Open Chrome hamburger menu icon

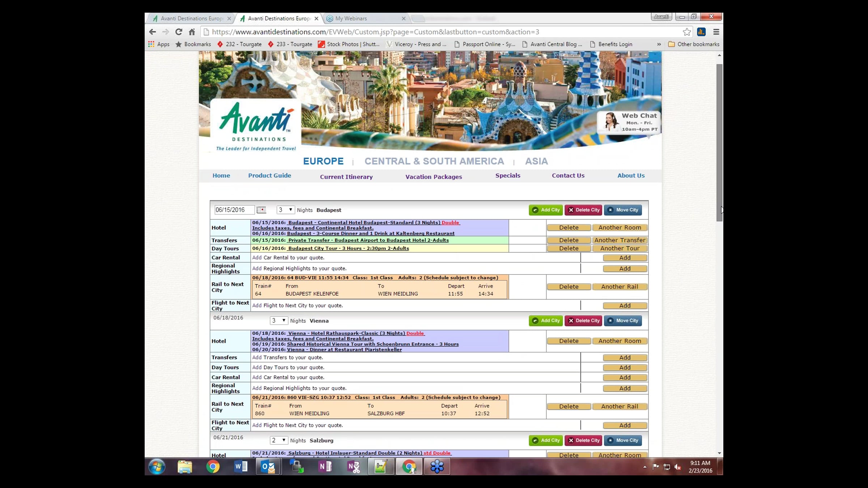point(716,32)
